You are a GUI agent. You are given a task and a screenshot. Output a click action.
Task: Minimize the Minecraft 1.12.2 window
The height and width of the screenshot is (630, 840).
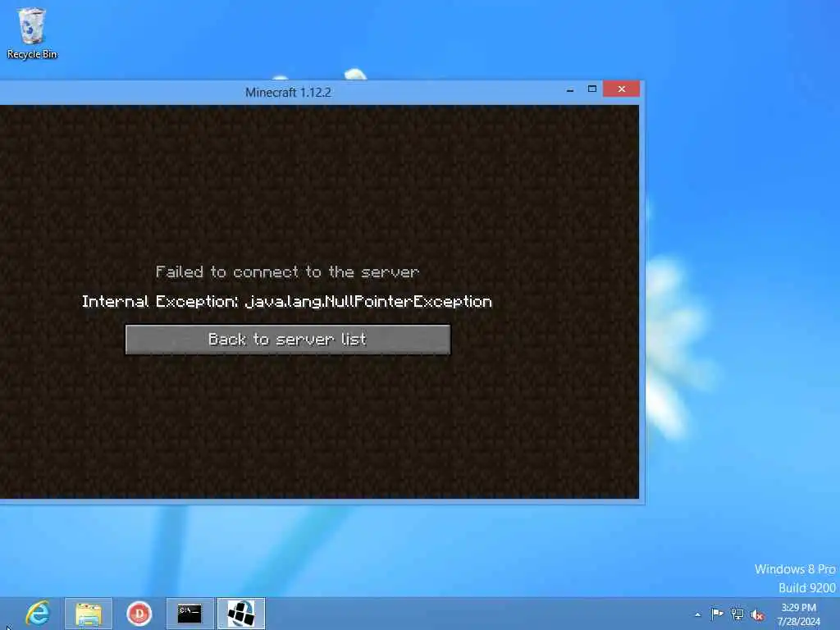tap(570, 89)
